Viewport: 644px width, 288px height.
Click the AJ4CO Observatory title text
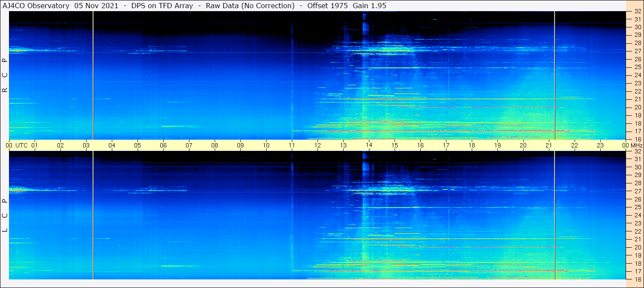point(36,6)
